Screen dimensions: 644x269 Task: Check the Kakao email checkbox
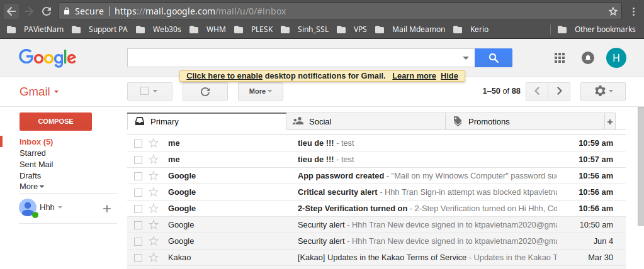tap(138, 258)
